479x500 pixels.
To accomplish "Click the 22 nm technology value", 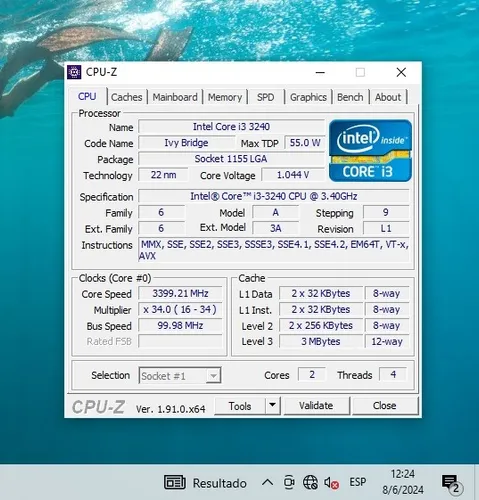I will pos(163,175).
